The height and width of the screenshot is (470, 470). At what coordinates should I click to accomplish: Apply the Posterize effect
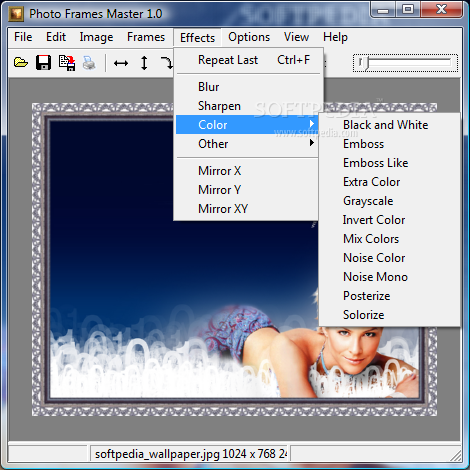(x=390, y=296)
